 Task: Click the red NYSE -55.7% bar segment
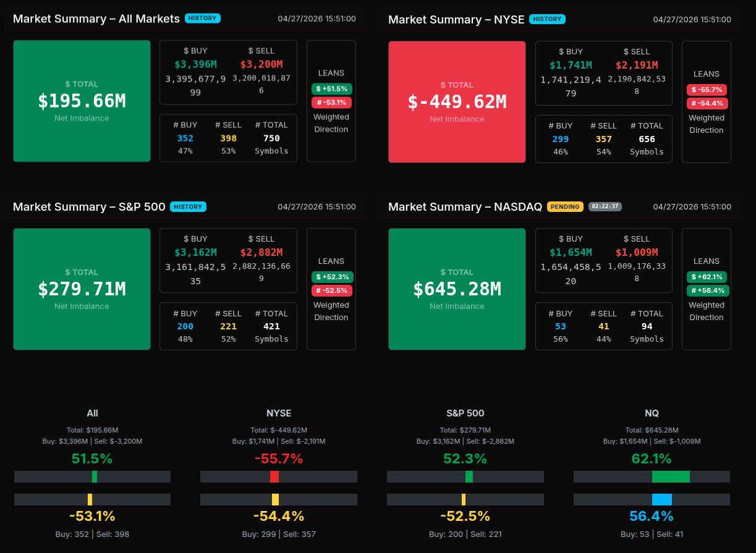point(274,476)
